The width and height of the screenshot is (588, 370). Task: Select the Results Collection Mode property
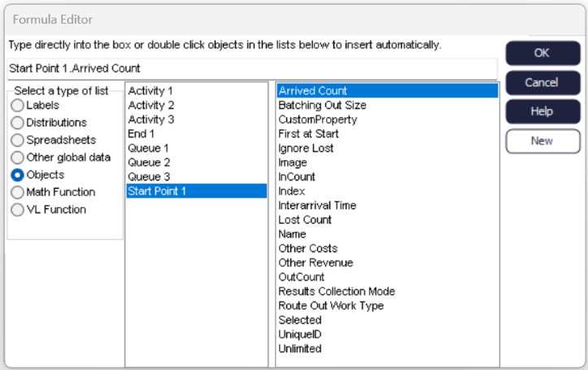[x=387, y=291]
